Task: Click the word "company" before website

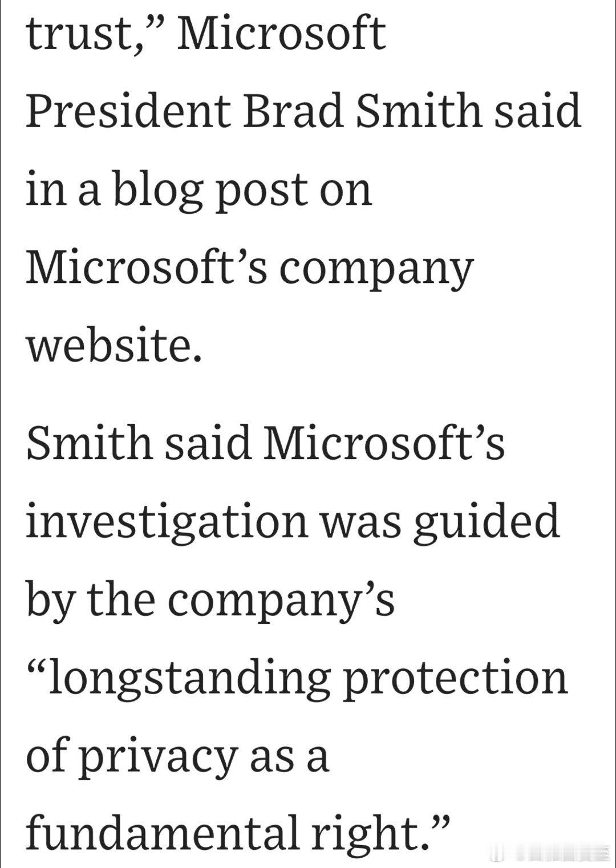Action: 377,269
